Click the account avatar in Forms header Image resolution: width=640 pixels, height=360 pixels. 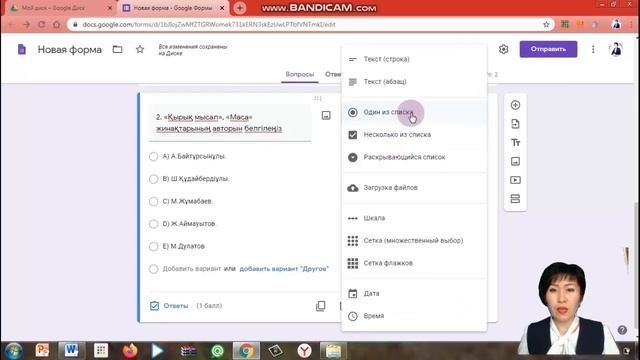616,49
